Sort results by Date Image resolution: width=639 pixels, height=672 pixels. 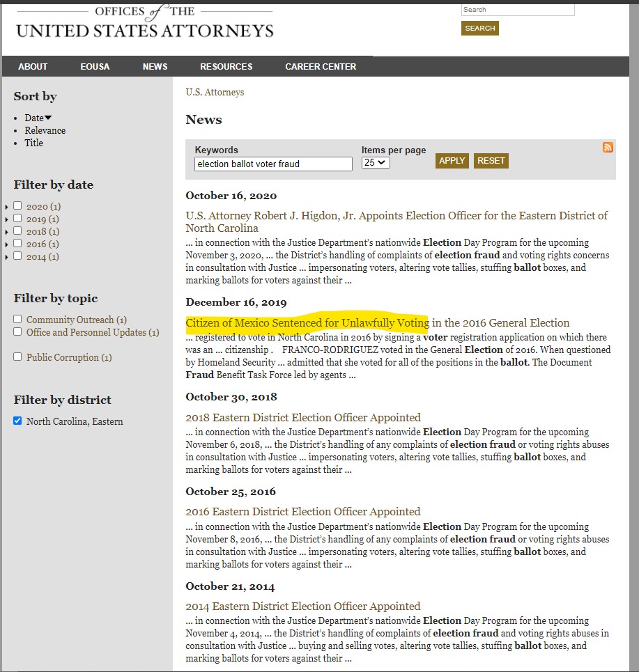click(x=34, y=118)
